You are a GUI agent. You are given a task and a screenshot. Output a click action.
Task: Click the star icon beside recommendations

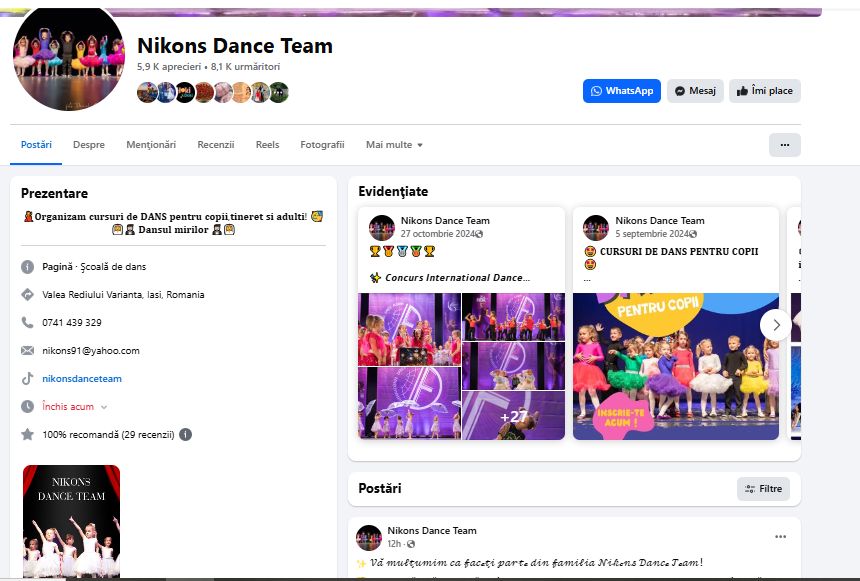(27, 435)
